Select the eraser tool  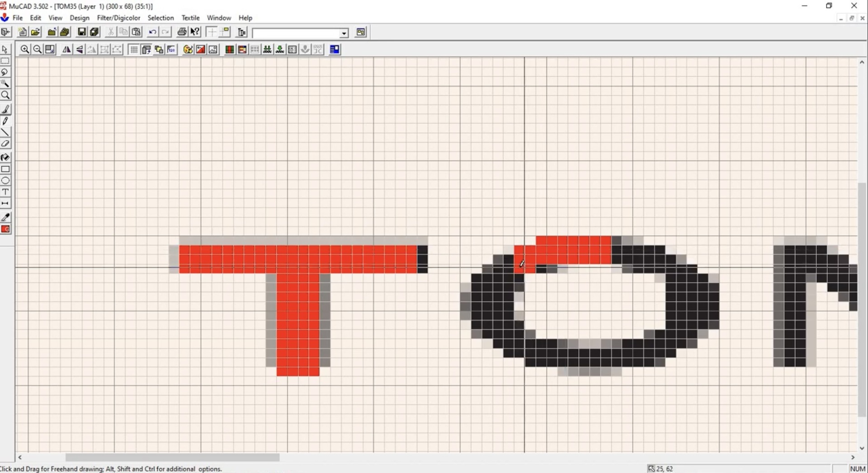tap(5, 144)
